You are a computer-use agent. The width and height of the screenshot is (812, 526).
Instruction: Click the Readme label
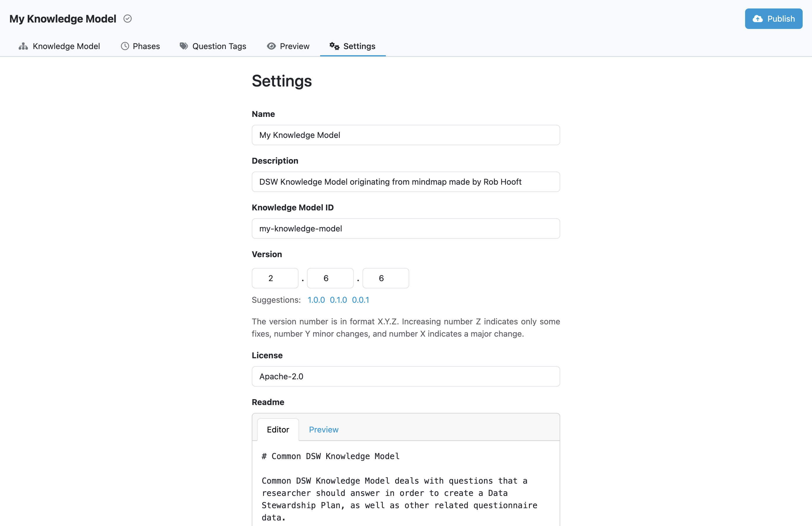click(x=268, y=402)
